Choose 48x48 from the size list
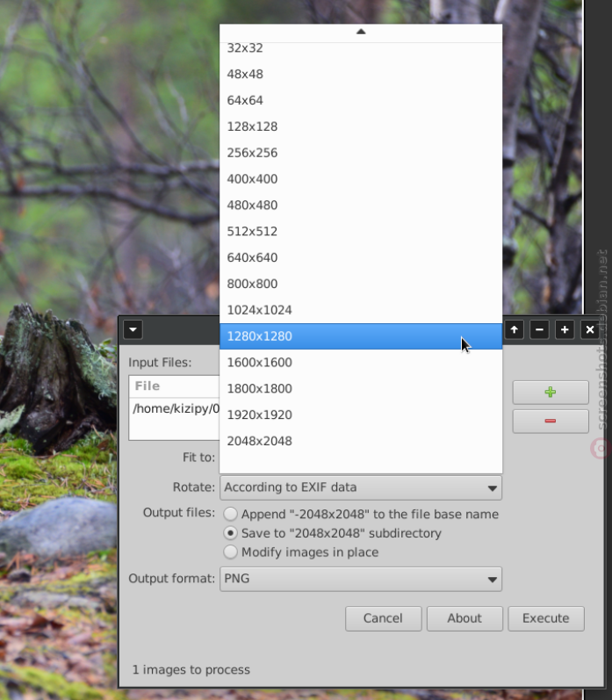The image size is (612, 700). [361, 74]
